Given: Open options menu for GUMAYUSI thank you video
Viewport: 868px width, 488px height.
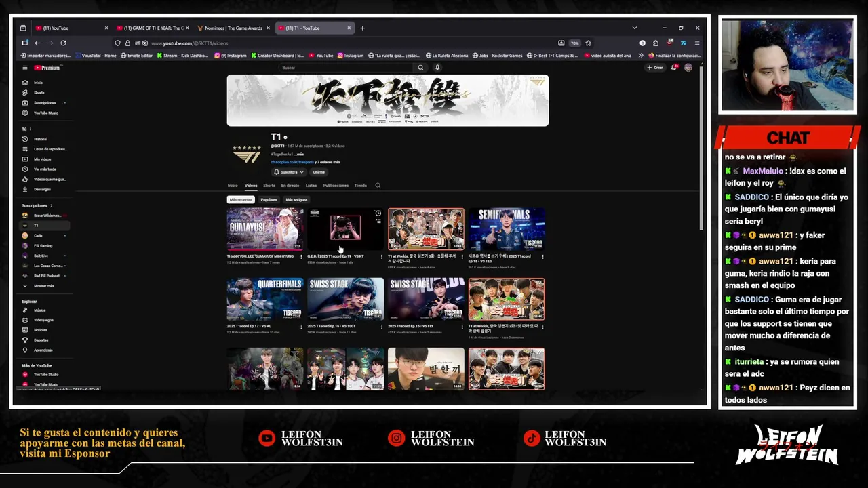Looking at the screenshot, I should (301, 257).
